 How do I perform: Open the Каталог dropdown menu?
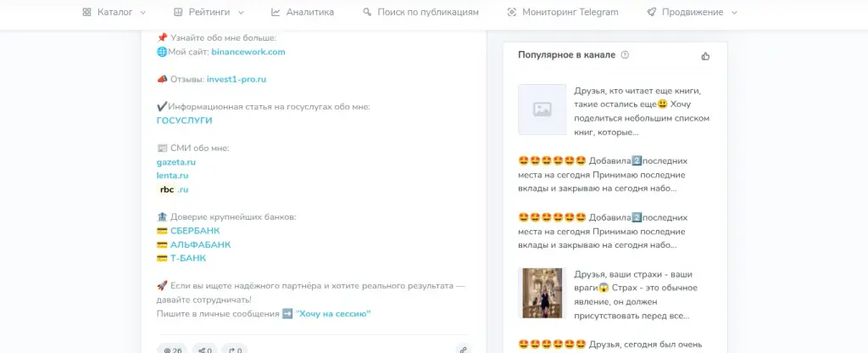click(114, 12)
